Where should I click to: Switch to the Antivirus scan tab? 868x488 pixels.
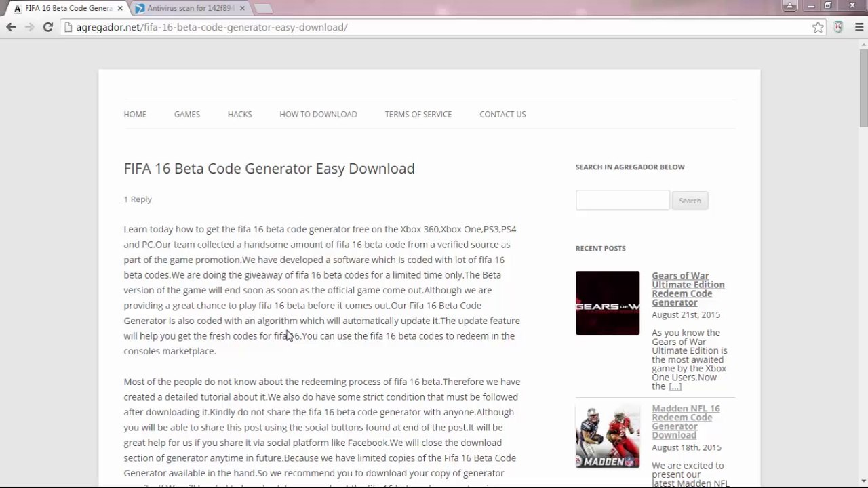[189, 8]
